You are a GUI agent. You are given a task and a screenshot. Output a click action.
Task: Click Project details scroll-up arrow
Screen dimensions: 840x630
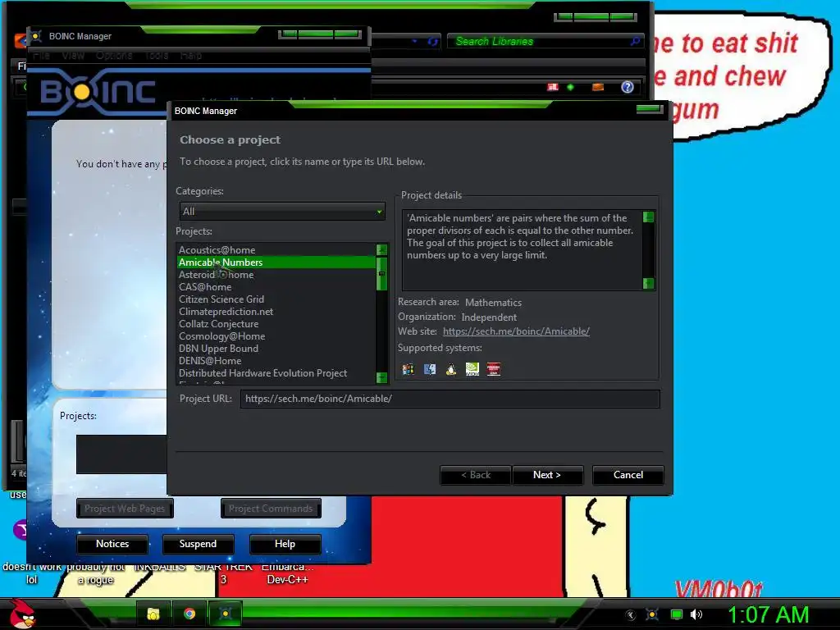[x=648, y=217]
